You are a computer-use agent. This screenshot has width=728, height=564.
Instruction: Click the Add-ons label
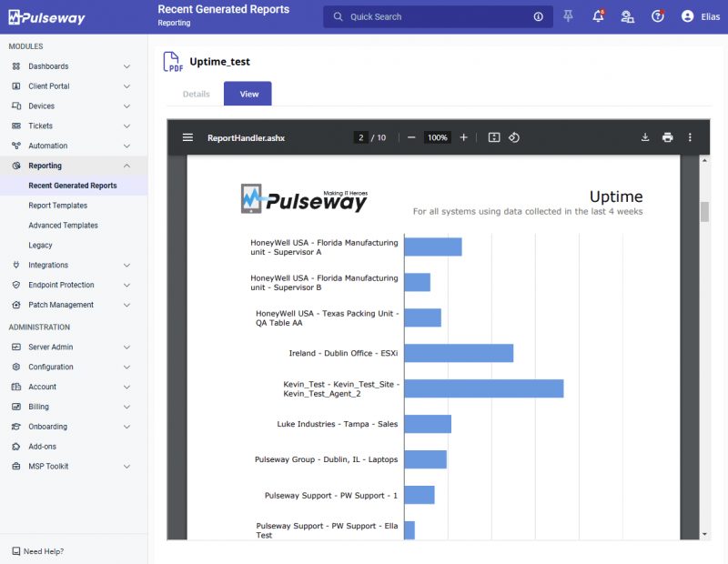tap(42, 447)
